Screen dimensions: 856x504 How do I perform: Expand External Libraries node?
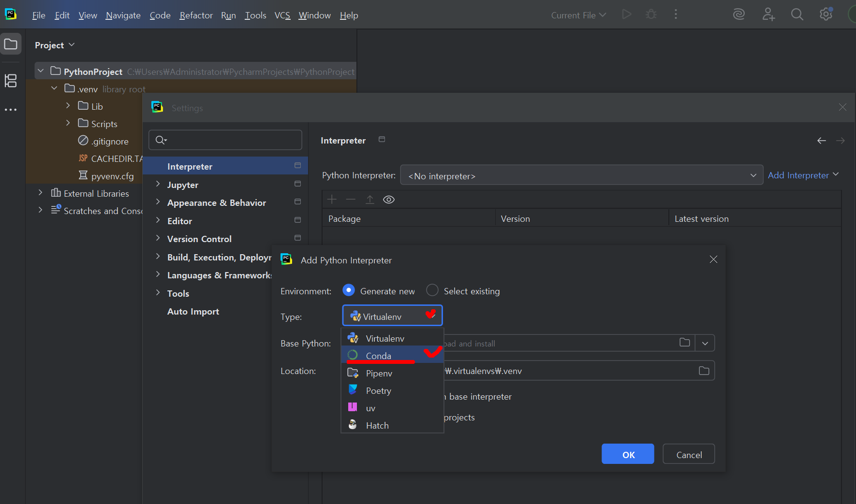coord(41,192)
